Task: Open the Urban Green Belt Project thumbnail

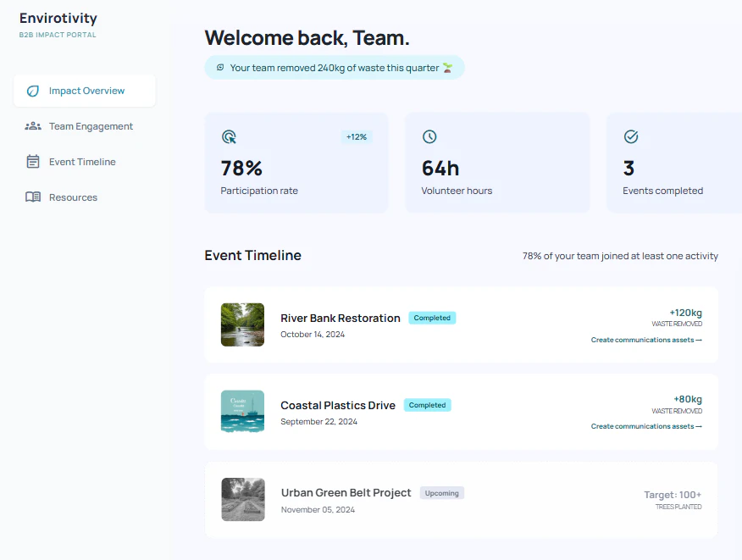Action: (x=243, y=499)
